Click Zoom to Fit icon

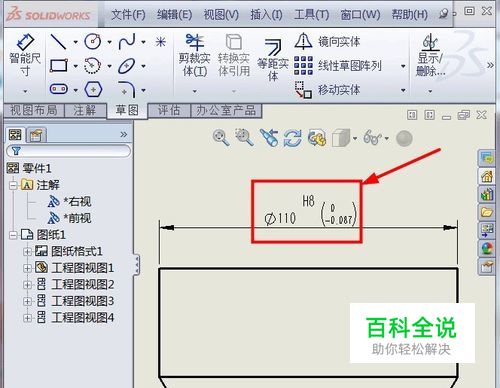tap(221, 137)
